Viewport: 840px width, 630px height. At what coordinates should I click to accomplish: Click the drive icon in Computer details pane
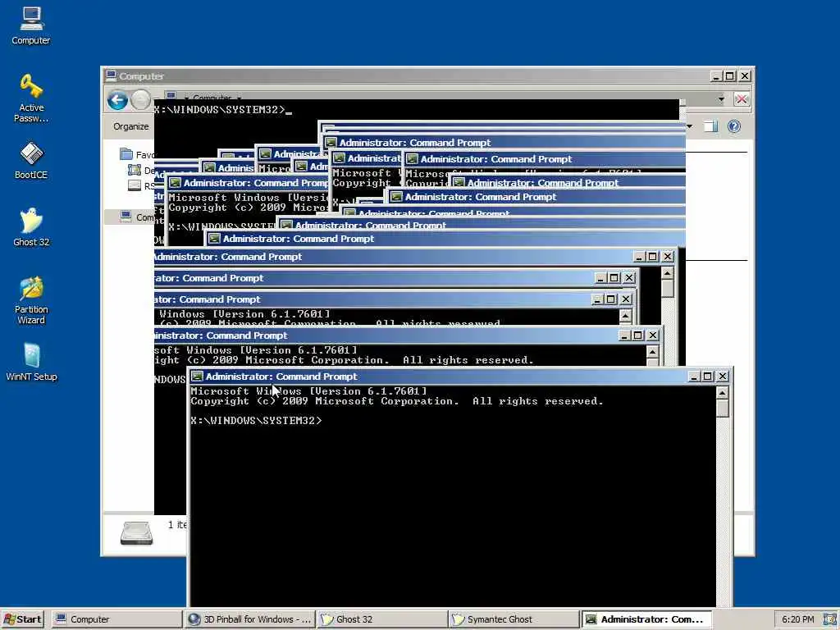pos(137,533)
